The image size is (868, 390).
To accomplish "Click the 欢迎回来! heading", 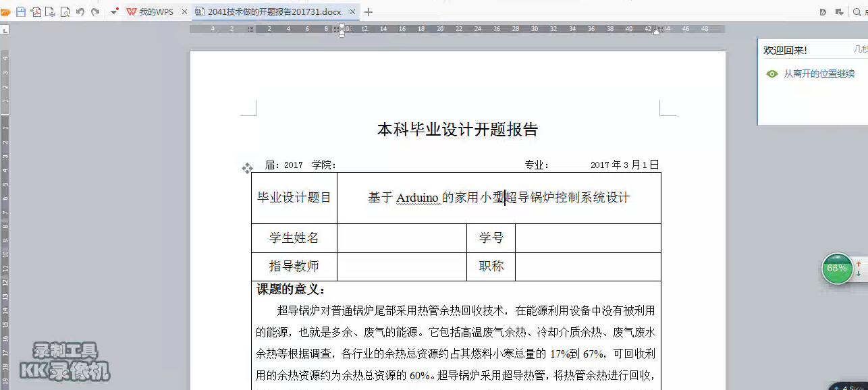I will pos(785,51).
